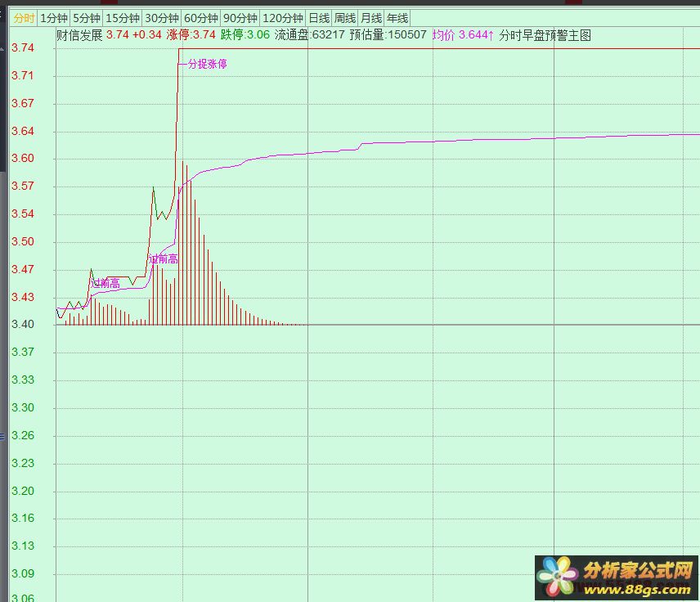Click the upper 过前高 signal label near 3.47
The height and width of the screenshot is (602, 700).
click(164, 259)
